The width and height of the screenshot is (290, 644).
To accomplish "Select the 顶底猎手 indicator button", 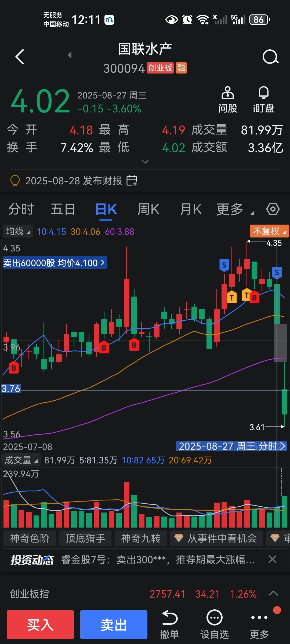I will pos(85,538).
